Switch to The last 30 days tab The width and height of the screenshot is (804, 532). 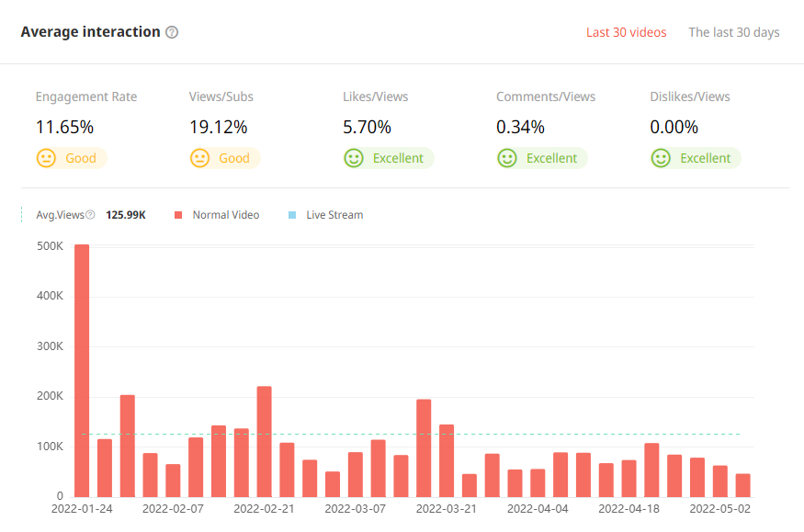click(733, 32)
